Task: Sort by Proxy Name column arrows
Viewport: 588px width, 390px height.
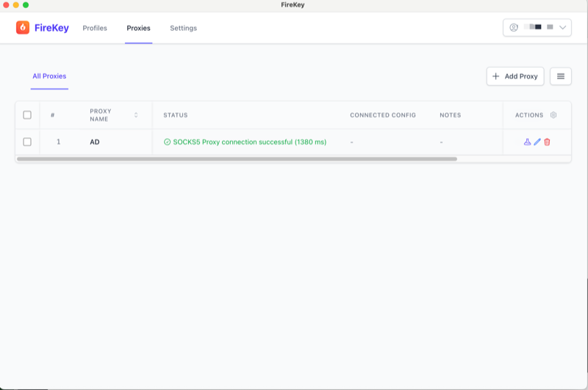Action: tap(136, 115)
